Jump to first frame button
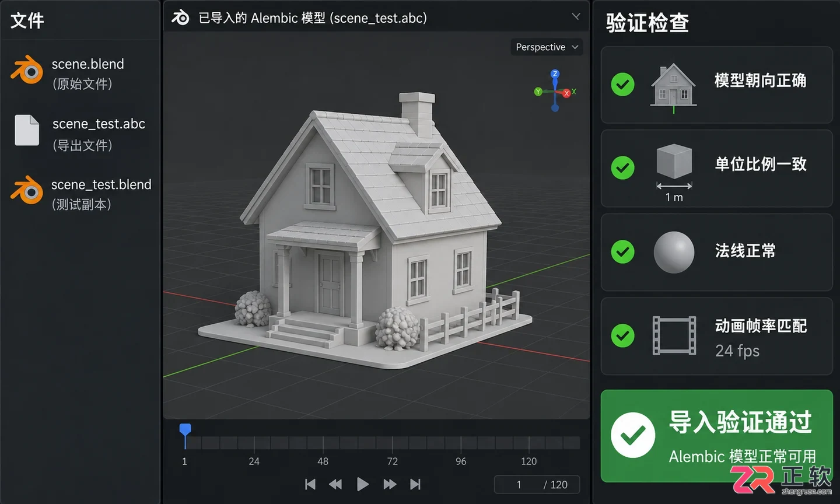 (310, 484)
